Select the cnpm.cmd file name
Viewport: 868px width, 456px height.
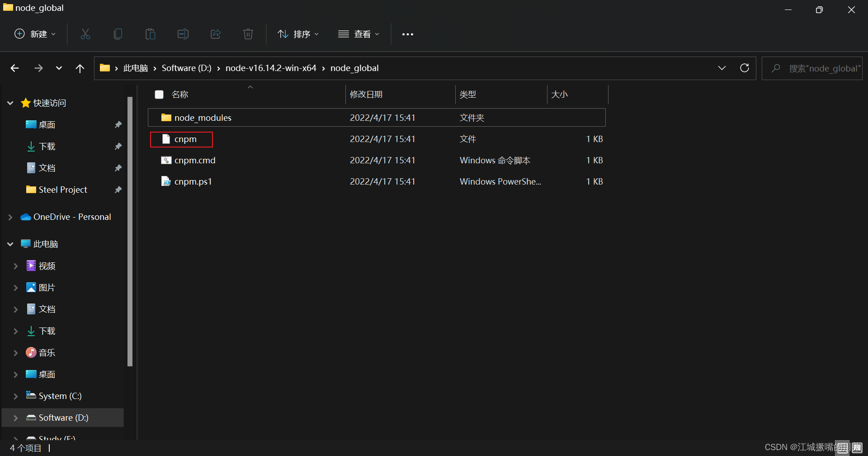tap(195, 160)
